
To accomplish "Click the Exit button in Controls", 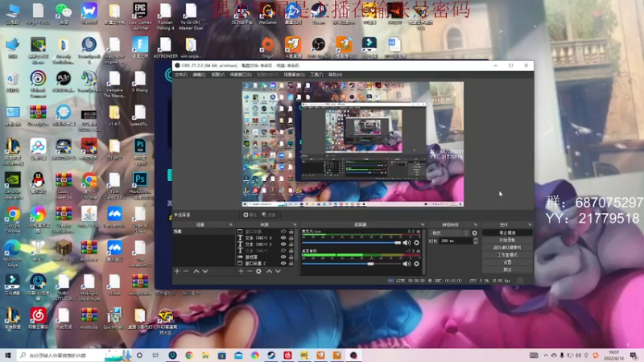I will (507, 269).
